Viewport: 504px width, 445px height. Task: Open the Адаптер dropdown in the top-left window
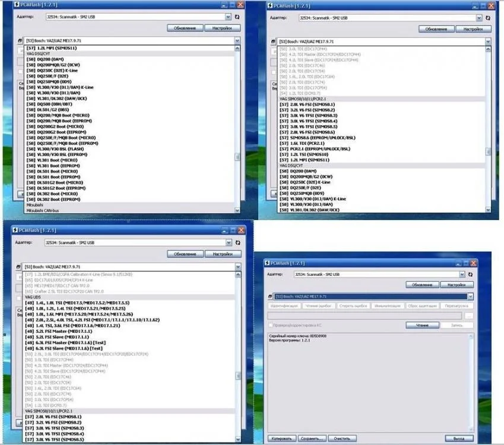tap(228, 17)
